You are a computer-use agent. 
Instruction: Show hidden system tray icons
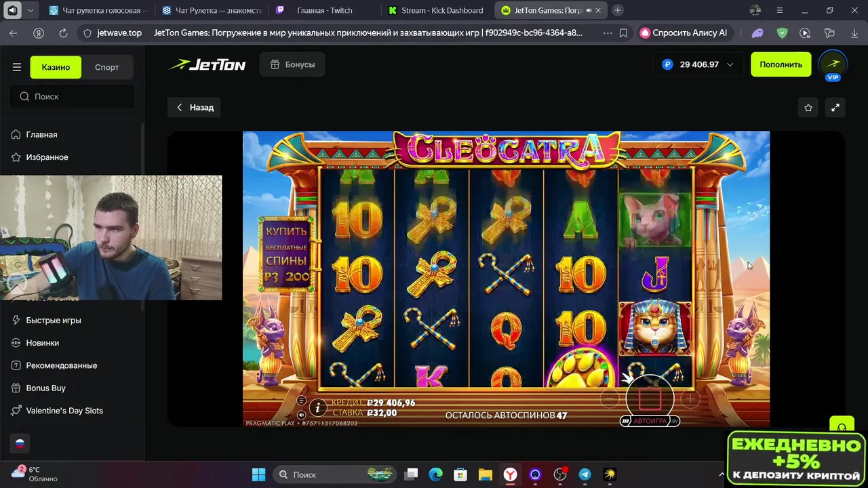(x=722, y=474)
